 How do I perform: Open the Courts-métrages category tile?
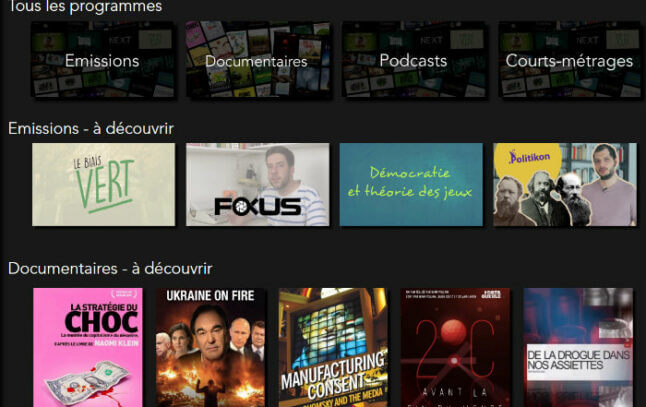[x=569, y=60]
